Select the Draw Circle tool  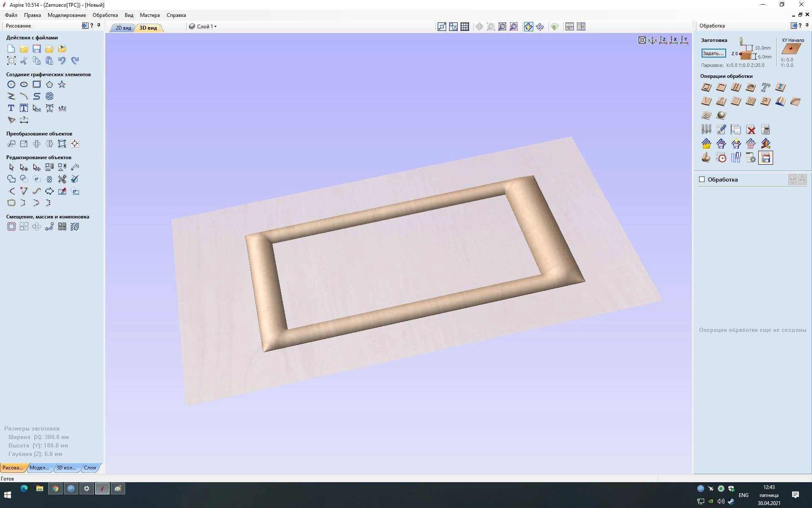pyautogui.click(x=11, y=84)
